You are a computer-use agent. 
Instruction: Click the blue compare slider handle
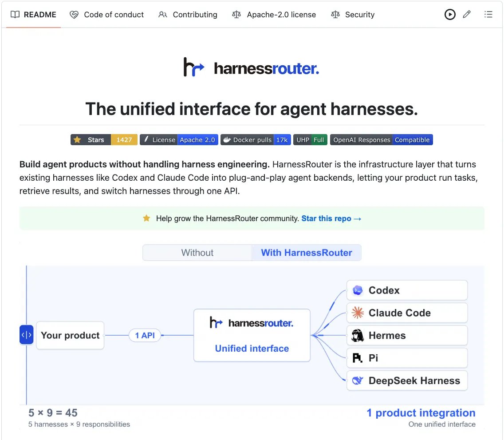(x=26, y=335)
